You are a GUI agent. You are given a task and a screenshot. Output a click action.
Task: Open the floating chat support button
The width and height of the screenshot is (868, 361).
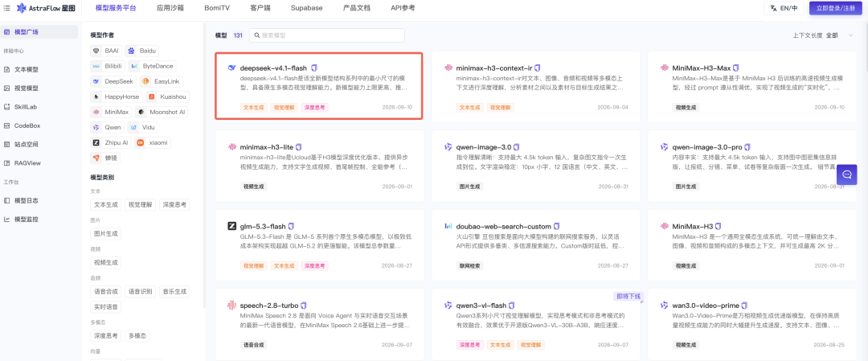click(846, 174)
